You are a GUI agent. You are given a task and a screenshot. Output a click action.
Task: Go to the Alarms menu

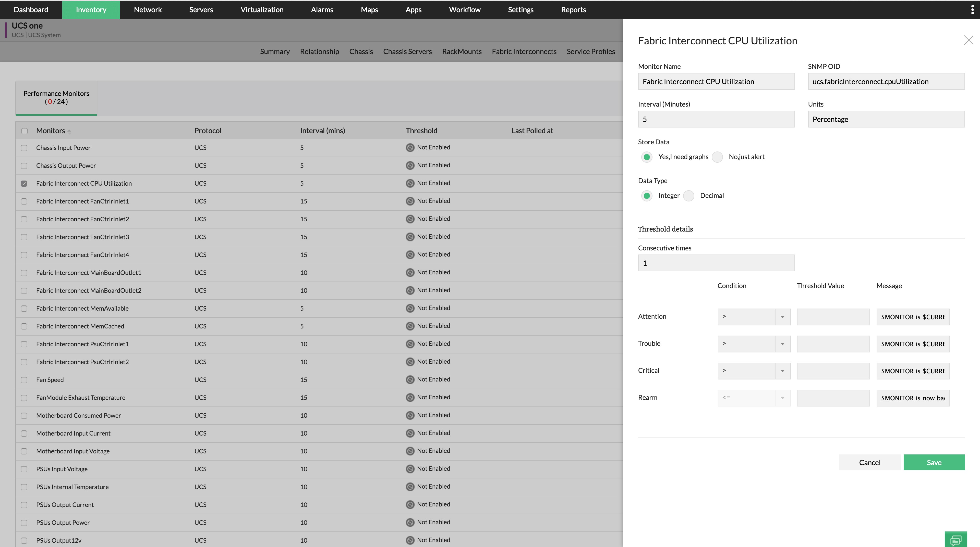pos(321,9)
